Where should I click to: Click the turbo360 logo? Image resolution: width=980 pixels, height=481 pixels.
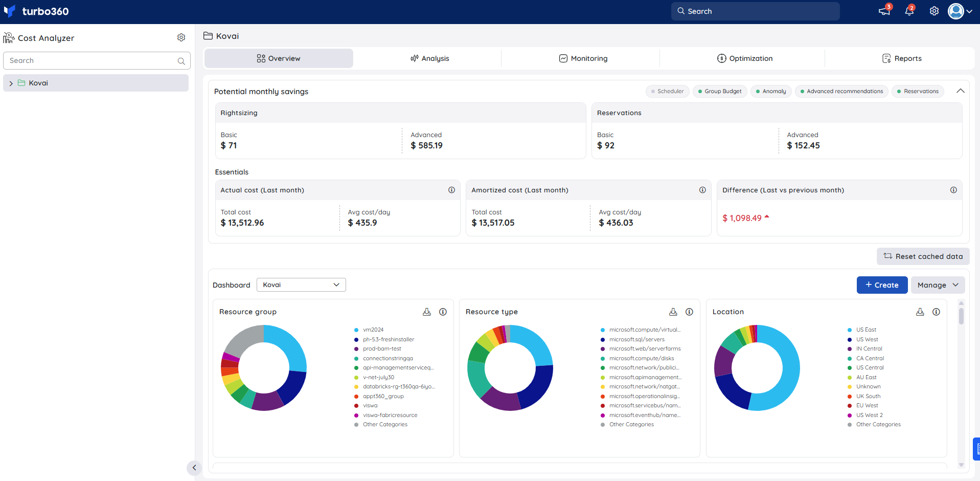pos(36,11)
